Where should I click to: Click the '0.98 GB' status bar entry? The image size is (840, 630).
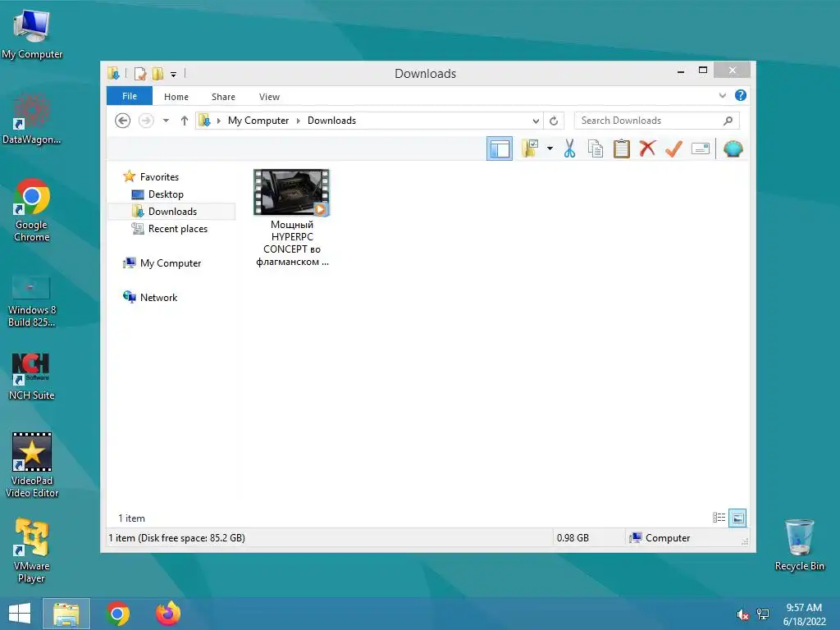[x=573, y=538]
